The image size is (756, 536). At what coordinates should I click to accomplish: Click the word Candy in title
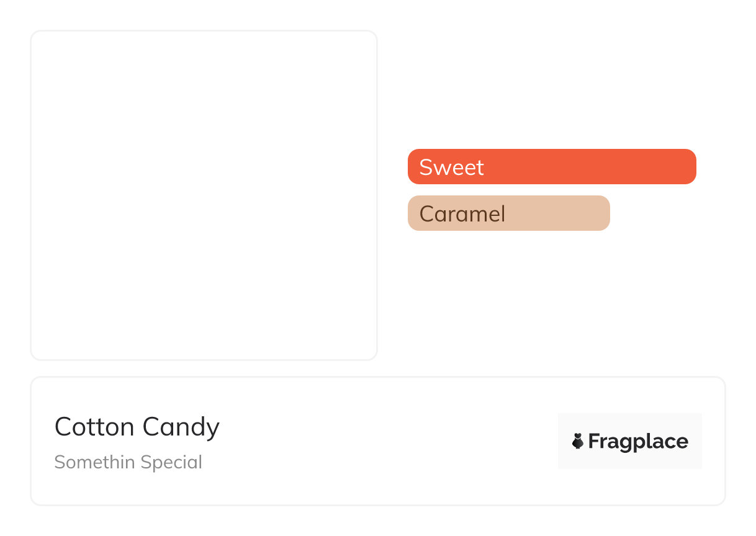181,427
